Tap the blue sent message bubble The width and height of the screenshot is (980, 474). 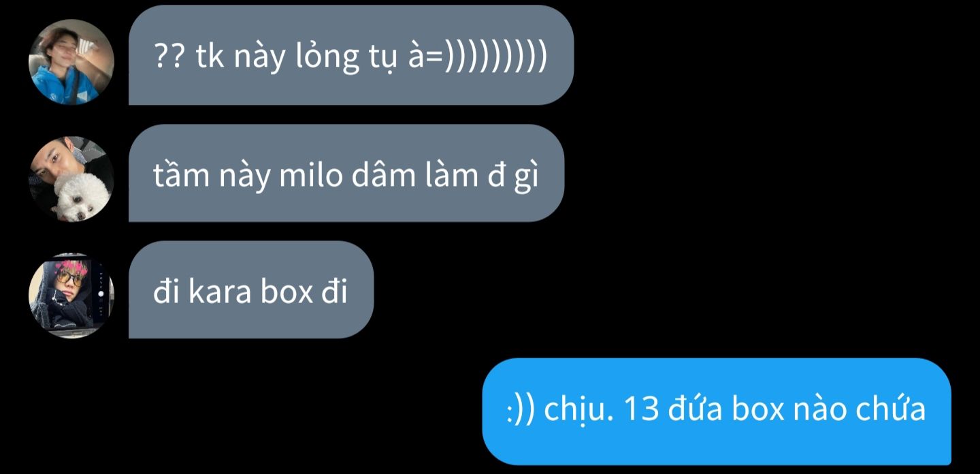(717, 411)
